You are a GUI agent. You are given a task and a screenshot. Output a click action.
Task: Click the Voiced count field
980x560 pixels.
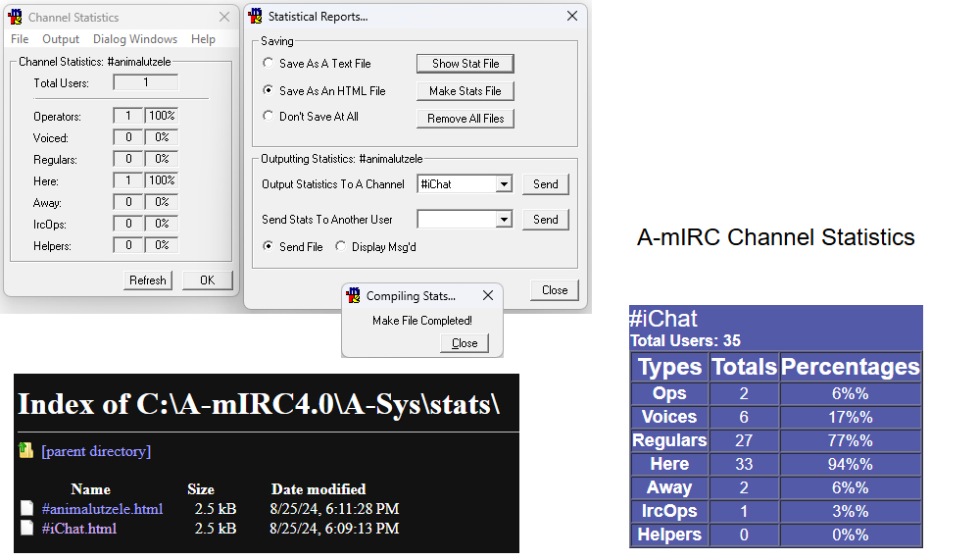tap(128, 137)
